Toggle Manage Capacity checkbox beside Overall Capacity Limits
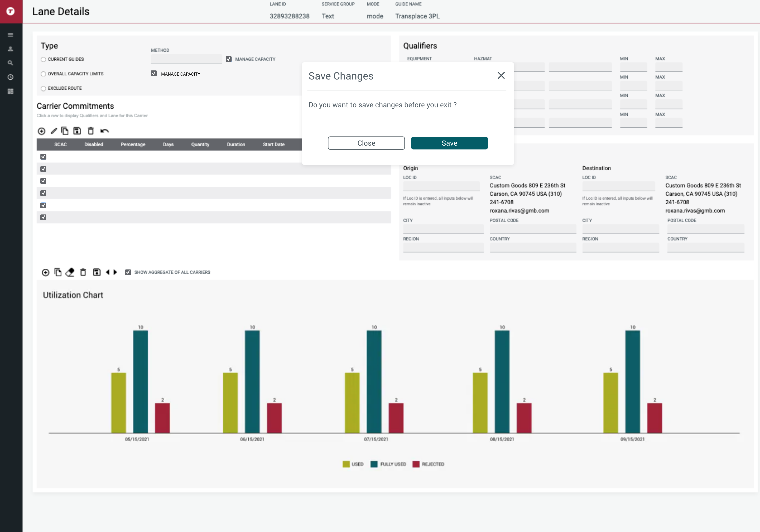 click(154, 73)
